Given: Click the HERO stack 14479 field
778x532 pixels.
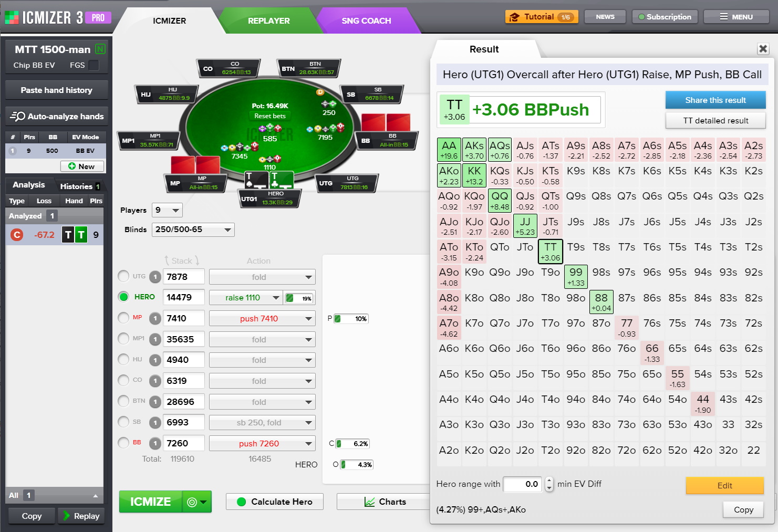Looking at the screenshot, I should coord(183,297).
